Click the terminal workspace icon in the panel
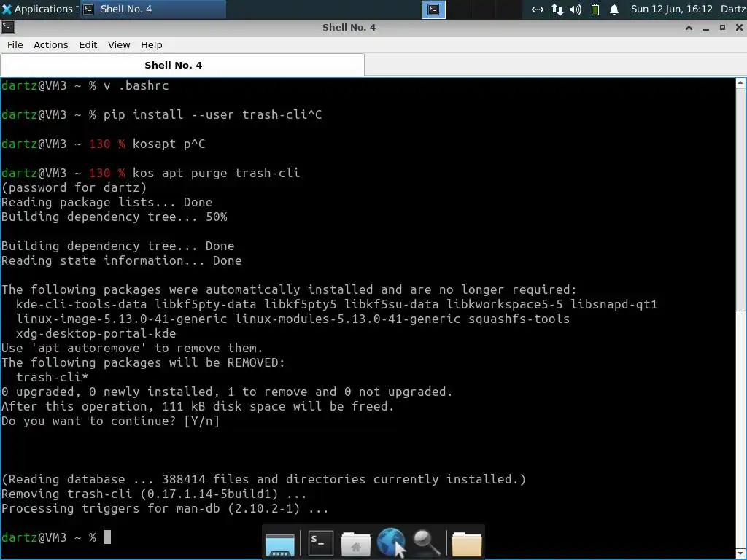 tap(433, 9)
